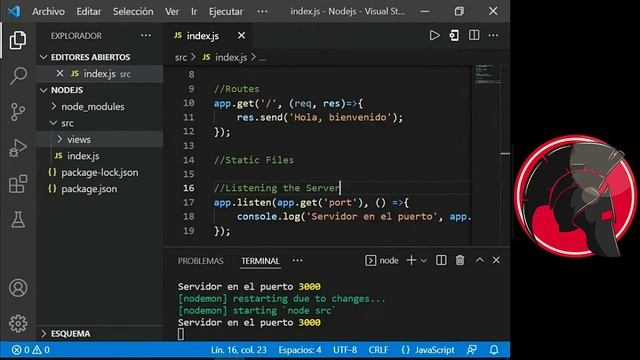Image resolution: width=640 pixels, height=360 pixels.
Task: Open terminal launch profile dropdown arrow
Action: click(424, 260)
